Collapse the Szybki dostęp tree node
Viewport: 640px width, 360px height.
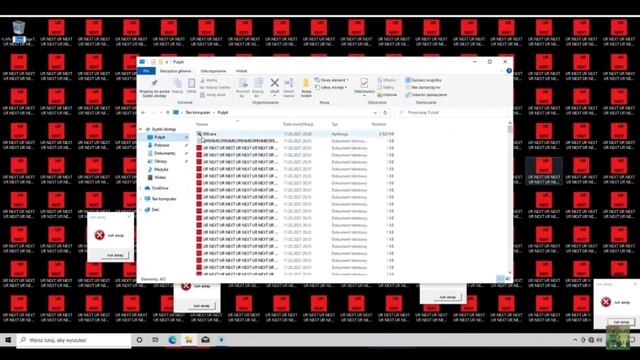click(141, 129)
